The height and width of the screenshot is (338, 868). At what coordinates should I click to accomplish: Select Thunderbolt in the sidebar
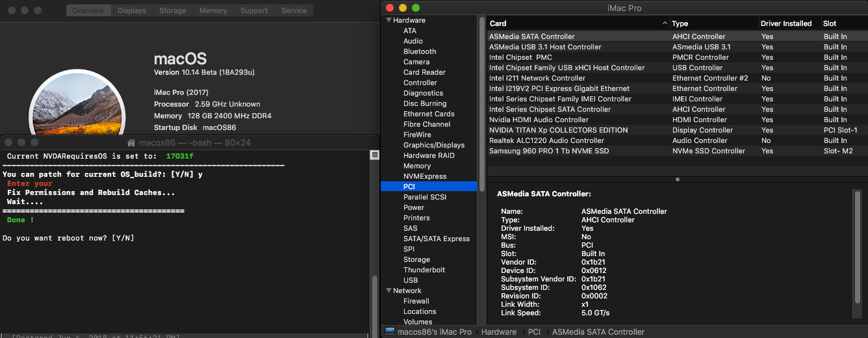click(x=426, y=270)
